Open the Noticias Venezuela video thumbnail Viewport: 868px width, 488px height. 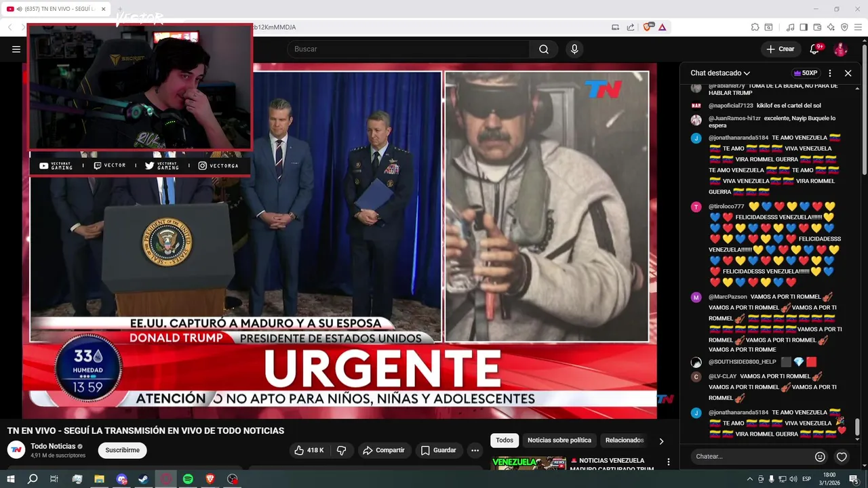coord(529,463)
